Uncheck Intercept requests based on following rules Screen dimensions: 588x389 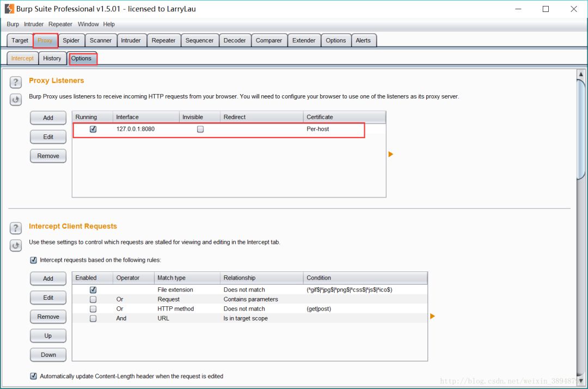pos(33,260)
